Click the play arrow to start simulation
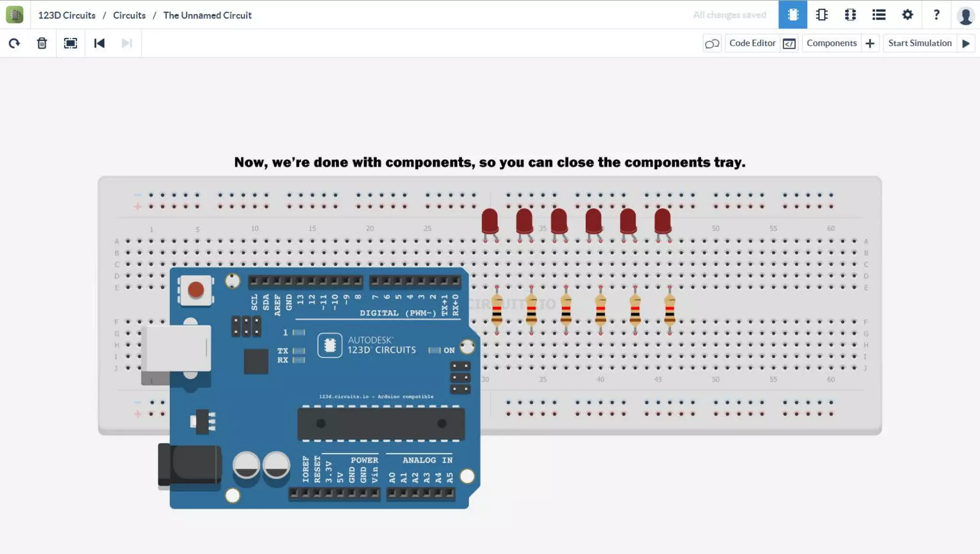Image resolution: width=980 pixels, height=554 pixels. [966, 44]
